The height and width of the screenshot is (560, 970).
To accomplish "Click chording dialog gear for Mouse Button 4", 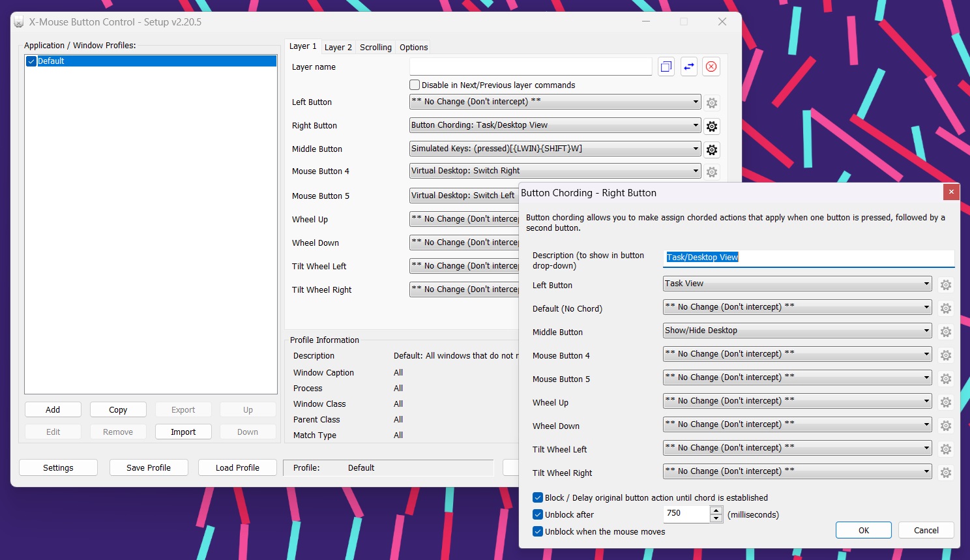I will 946,355.
